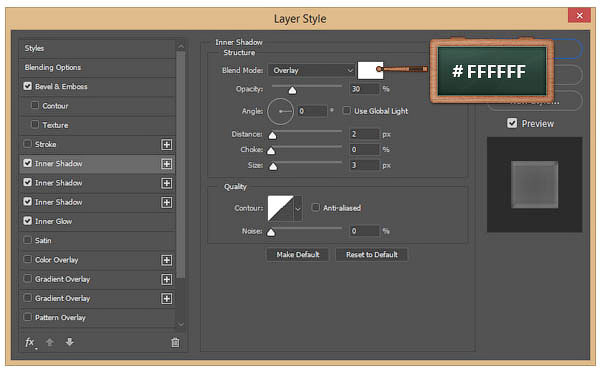Check Use Global Light
Image resolution: width=600 pixels, height=372 pixels.
coord(347,111)
